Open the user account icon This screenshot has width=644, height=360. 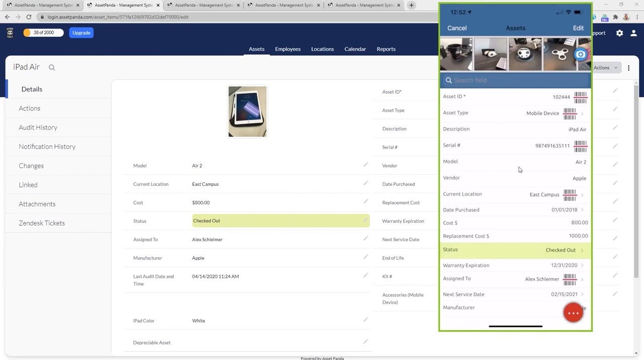[633, 33]
